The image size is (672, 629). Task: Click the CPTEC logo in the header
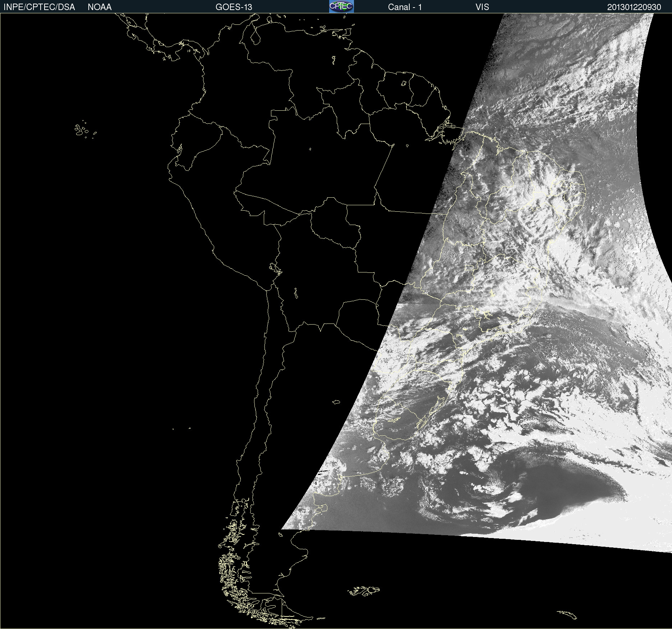[341, 6]
